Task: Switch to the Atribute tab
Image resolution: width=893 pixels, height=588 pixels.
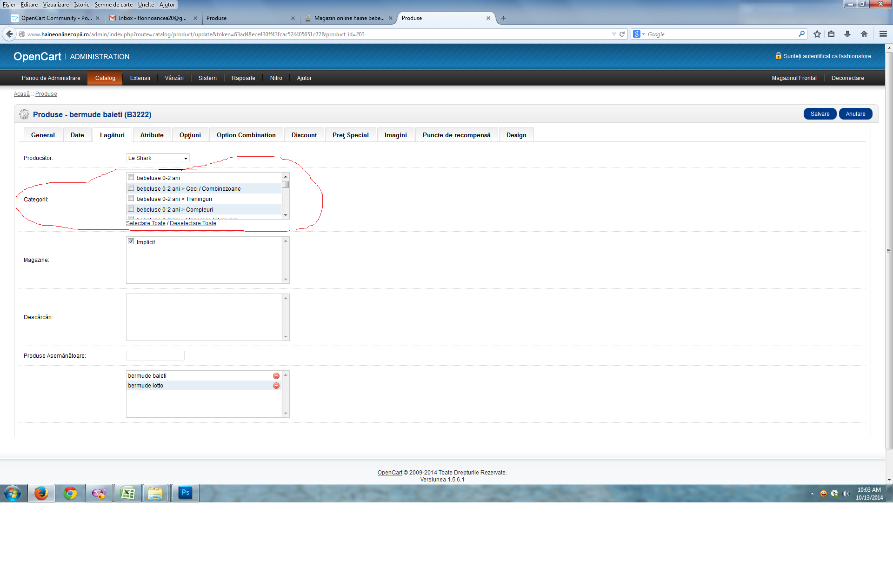Action: coord(152,135)
